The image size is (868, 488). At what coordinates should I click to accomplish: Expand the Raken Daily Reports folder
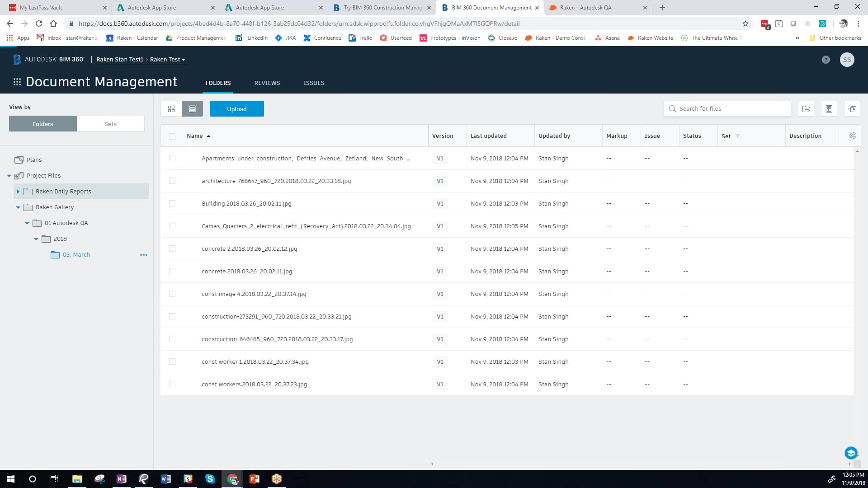18,192
